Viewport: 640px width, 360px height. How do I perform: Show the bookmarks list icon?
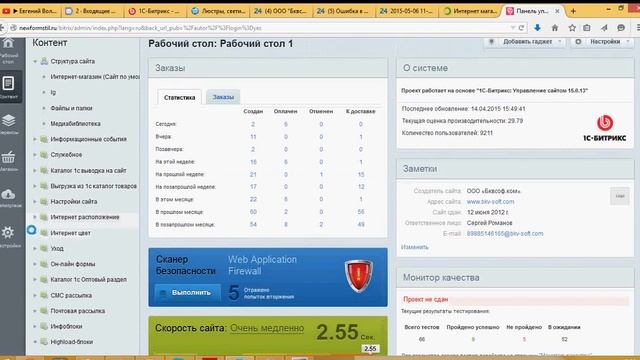[x=587, y=28]
